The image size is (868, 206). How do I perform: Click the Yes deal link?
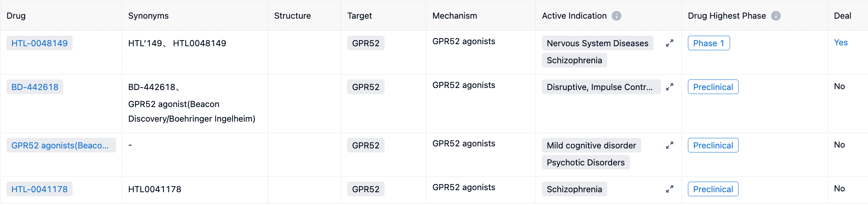pyautogui.click(x=840, y=43)
